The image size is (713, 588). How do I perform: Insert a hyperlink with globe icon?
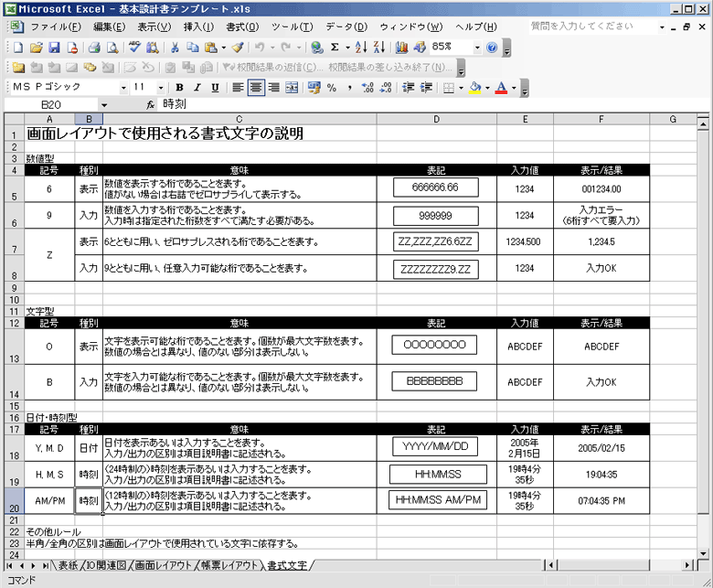point(316,48)
